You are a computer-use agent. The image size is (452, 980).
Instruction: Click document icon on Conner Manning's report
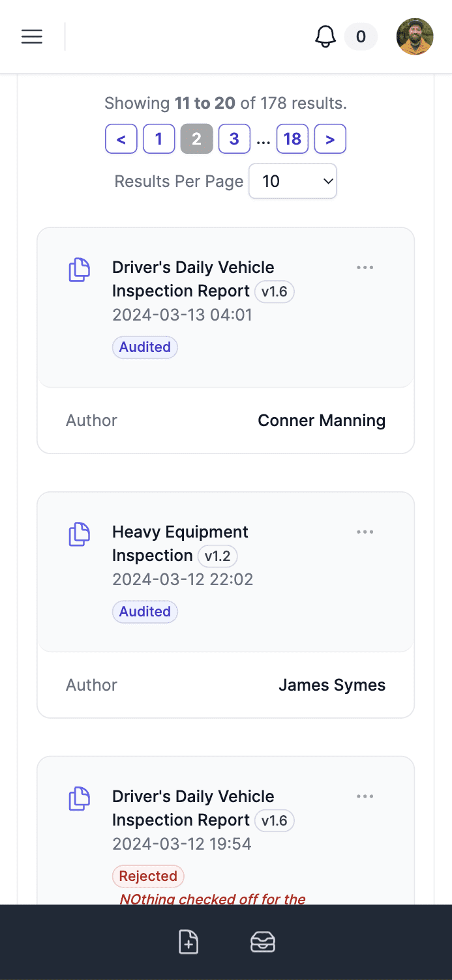(80, 270)
